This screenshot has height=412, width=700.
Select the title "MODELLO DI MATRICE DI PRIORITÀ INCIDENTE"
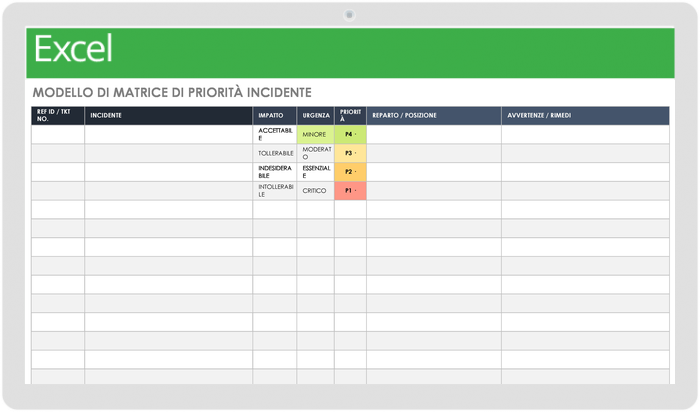coord(172,92)
